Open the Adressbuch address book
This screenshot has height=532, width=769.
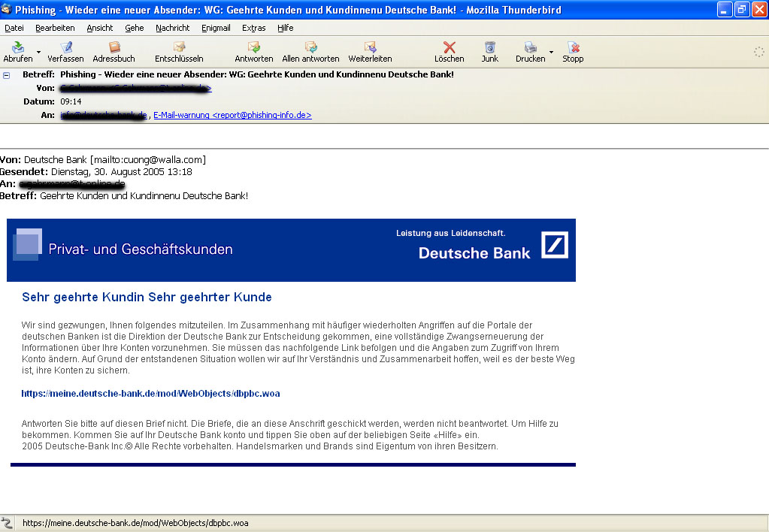[114, 47]
